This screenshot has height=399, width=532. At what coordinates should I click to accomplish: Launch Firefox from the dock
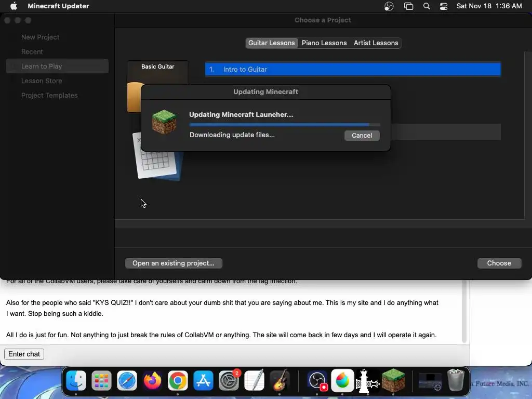tap(152, 380)
